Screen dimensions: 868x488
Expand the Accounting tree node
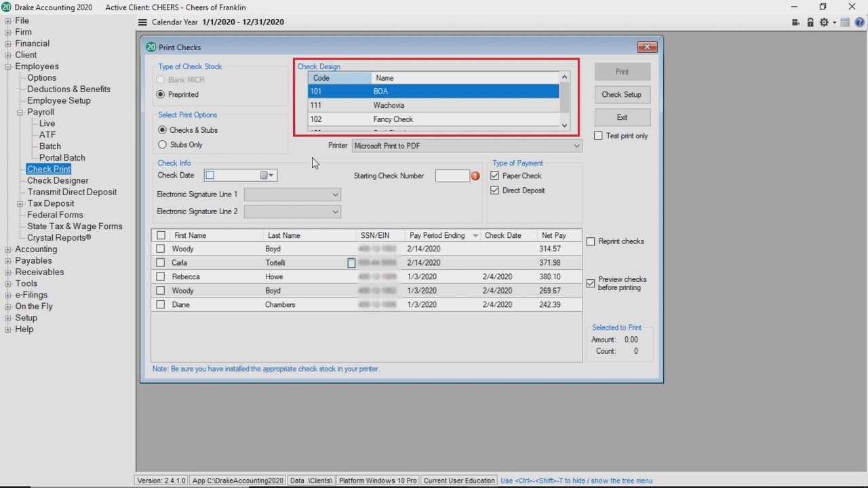(8, 249)
